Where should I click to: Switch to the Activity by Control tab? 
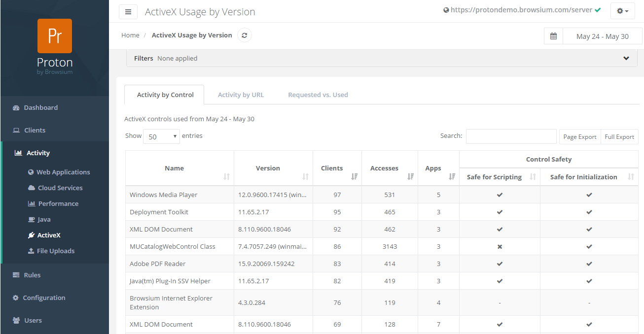coord(165,95)
